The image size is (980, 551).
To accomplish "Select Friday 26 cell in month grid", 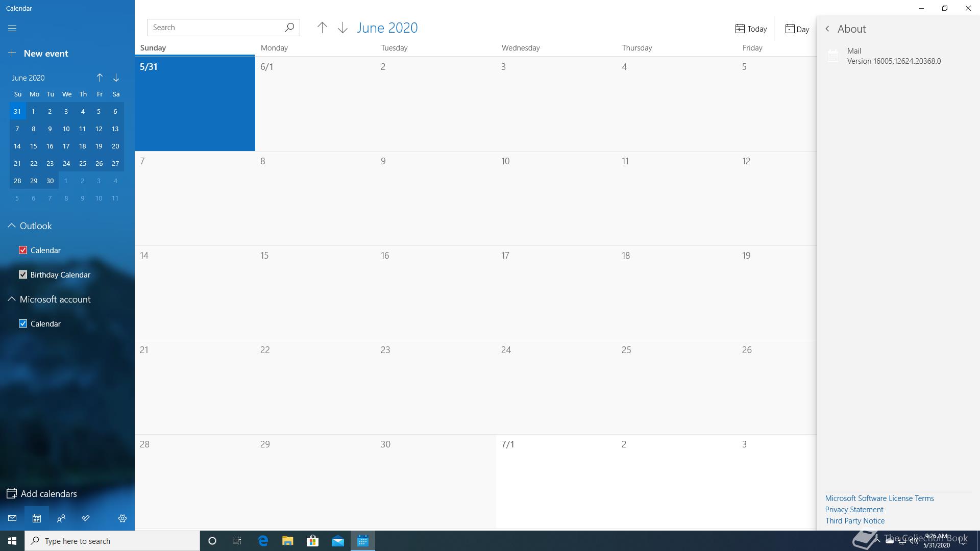I will click(x=777, y=387).
